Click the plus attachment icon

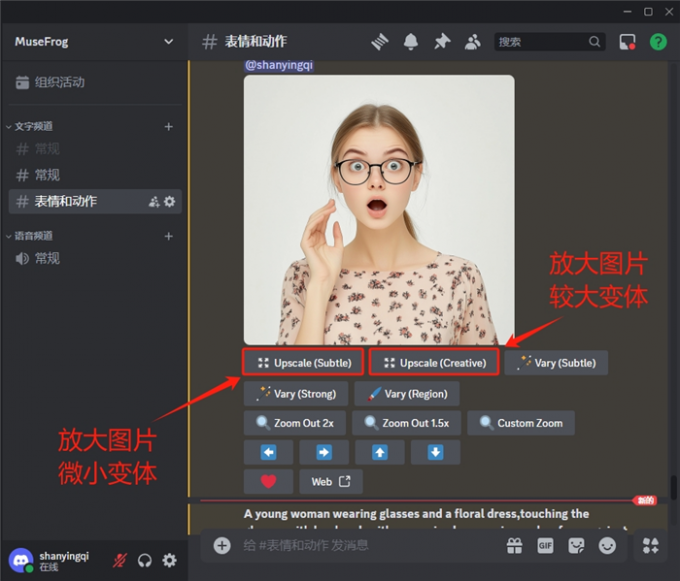click(222, 545)
